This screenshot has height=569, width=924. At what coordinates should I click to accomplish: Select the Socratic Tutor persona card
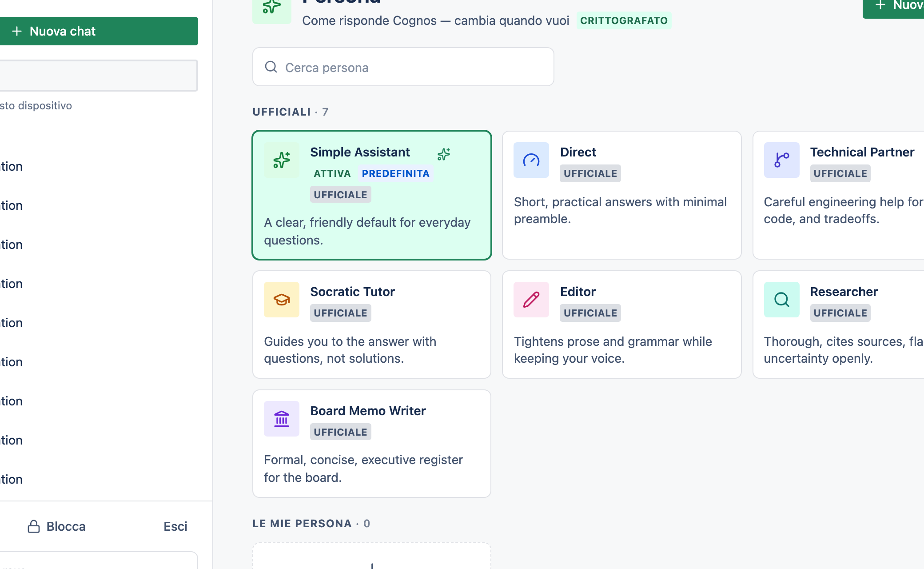point(372,325)
